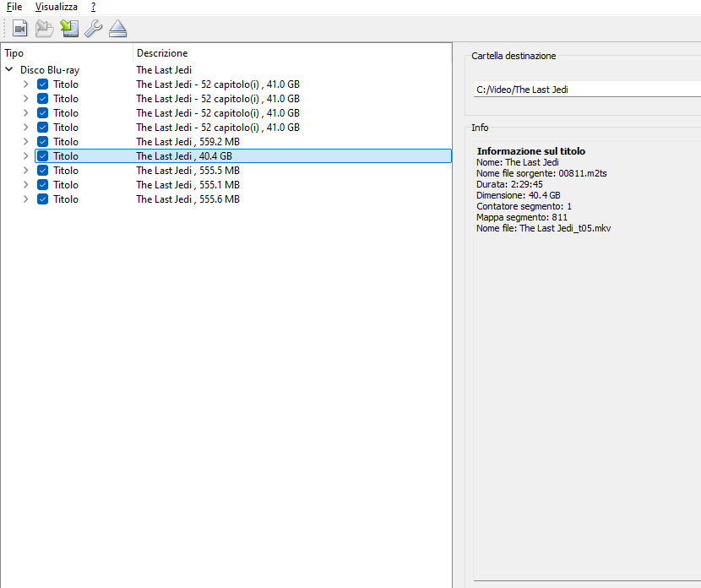Screen dimensions: 701x588
Task: Uncheck the title sized 555.5 MB
Action: click(x=42, y=171)
